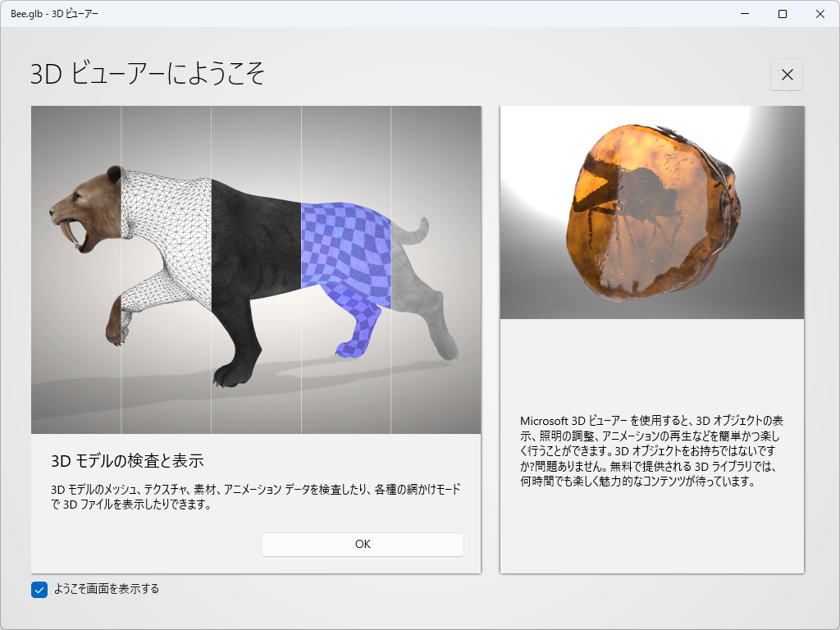
Task: Click the saber-tooth tiger model preview
Action: (256, 269)
